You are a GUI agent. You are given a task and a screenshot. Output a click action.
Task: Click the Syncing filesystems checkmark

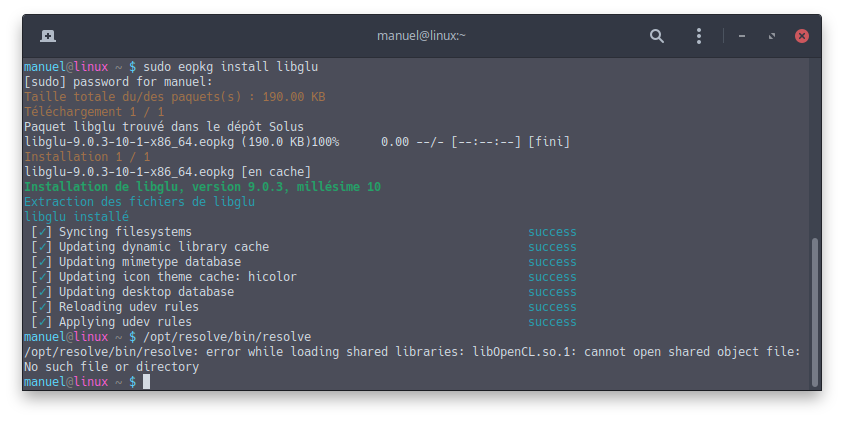41,232
